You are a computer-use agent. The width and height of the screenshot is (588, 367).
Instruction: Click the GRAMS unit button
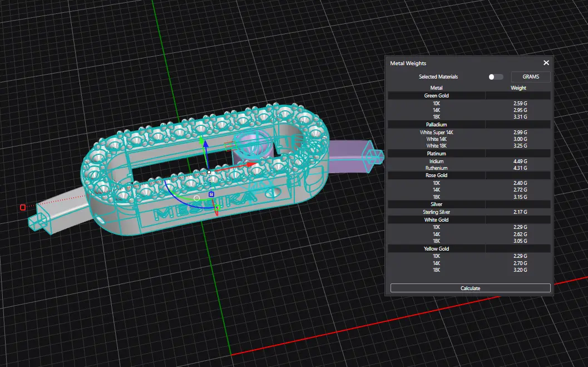pyautogui.click(x=531, y=77)
